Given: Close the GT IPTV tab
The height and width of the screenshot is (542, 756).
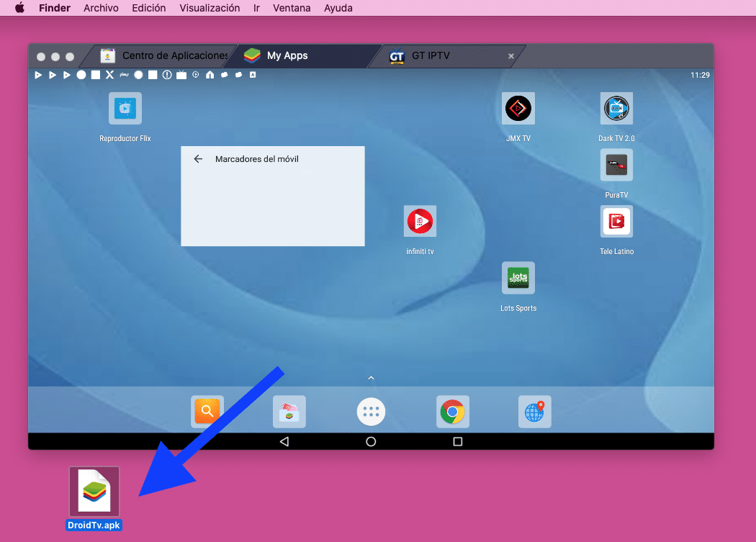Looking at the screenshot, I should click(x=510, y=55).
